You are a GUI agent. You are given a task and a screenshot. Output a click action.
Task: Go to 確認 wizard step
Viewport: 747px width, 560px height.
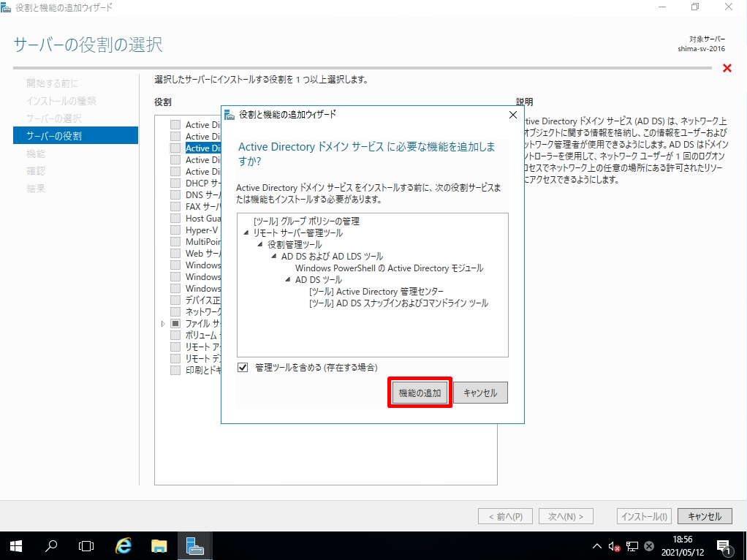point(36,171)
